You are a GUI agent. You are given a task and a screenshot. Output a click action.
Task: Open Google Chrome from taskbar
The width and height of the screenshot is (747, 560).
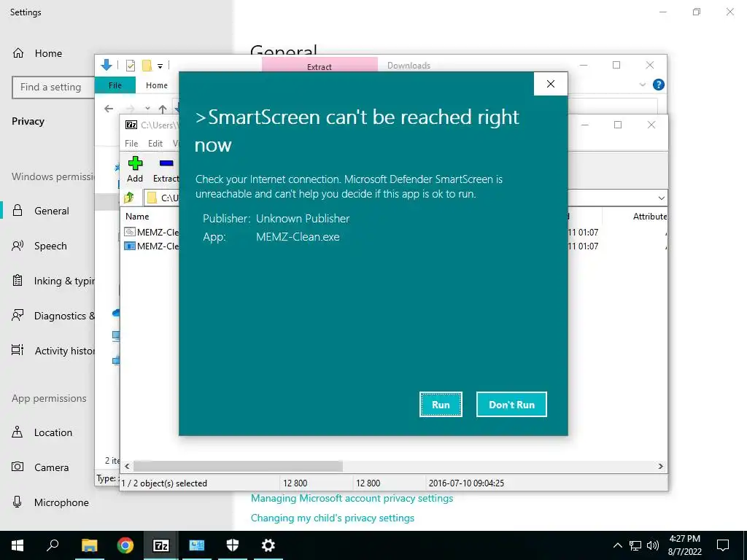point(125,545)
